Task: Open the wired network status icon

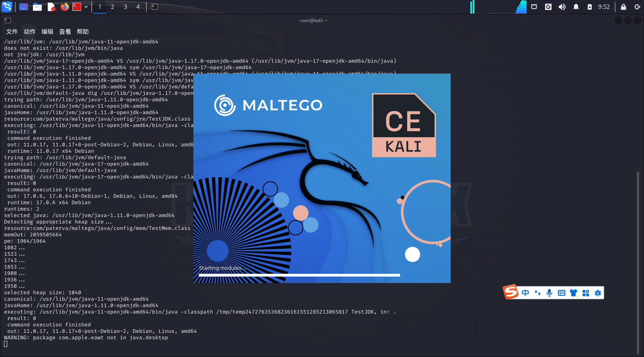Action: click(534, 7)
